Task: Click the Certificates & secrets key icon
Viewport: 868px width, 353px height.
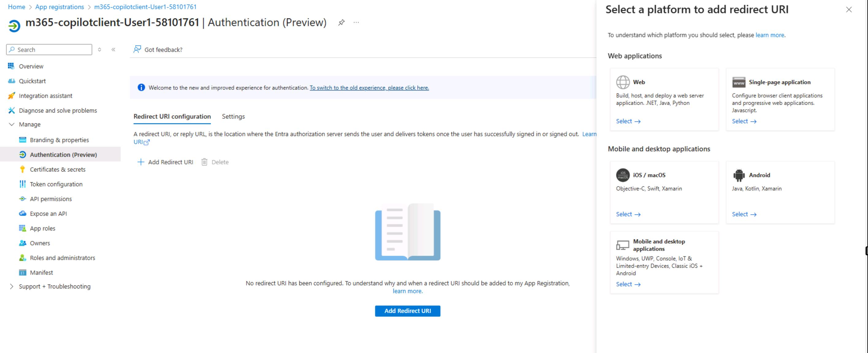Action: coord(22,169)
